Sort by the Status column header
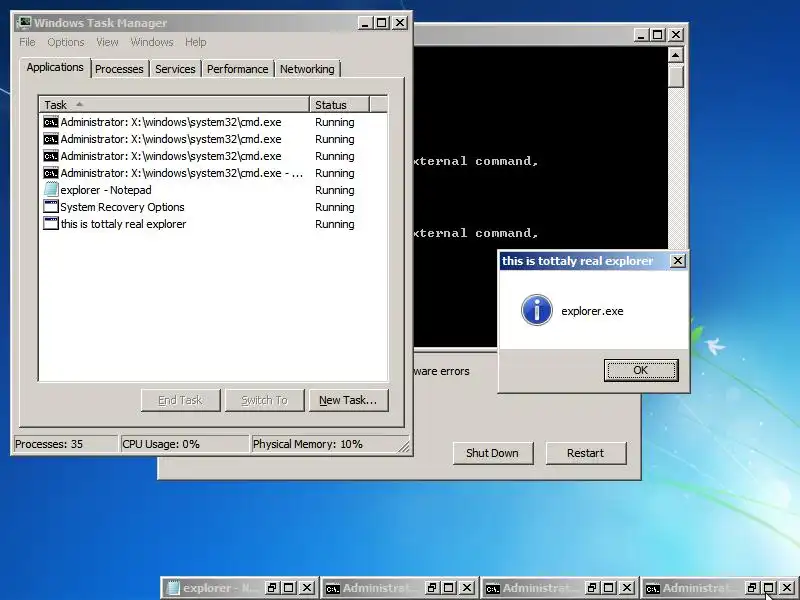 pyautogui.click(x=339, y=105)
